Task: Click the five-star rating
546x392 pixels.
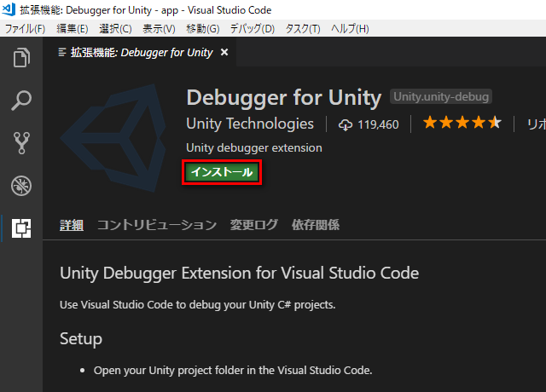Action: tap(462, 123)
